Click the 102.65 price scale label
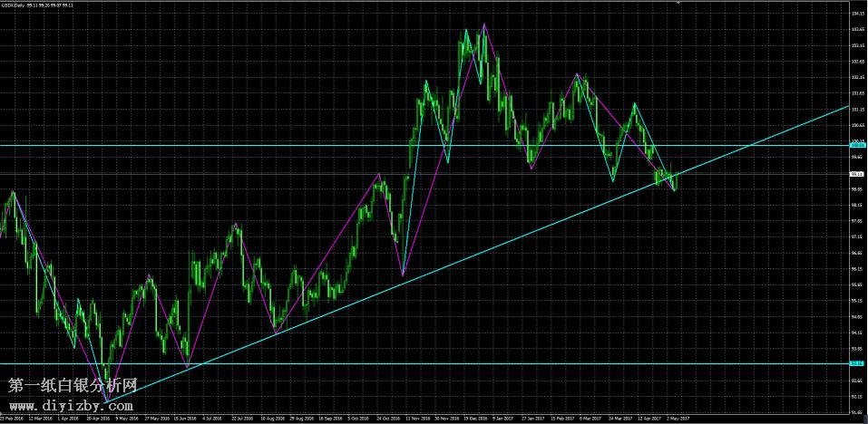Screen dimensions: 868x424 [859, 62]
